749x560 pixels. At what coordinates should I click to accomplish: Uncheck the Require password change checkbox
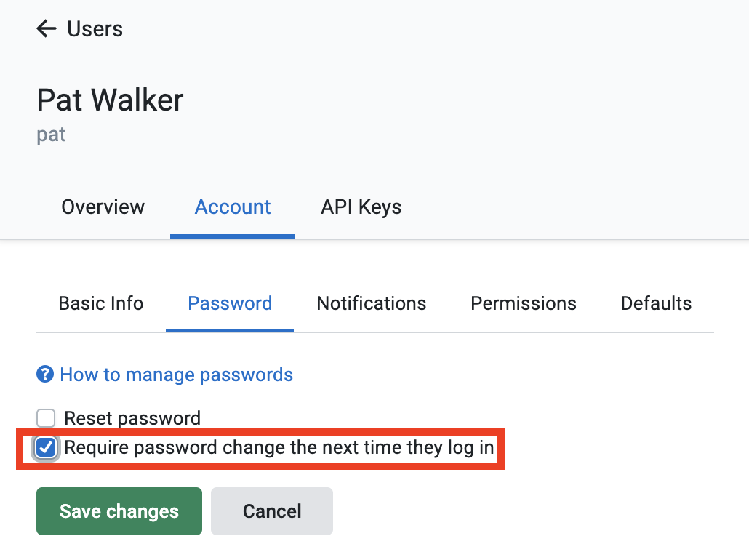click(46, 448)
